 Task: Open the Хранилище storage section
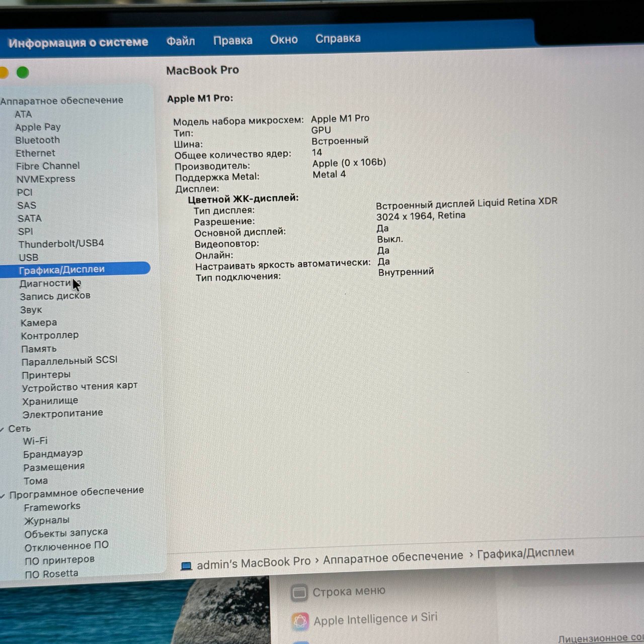click(x=50, y=400)
